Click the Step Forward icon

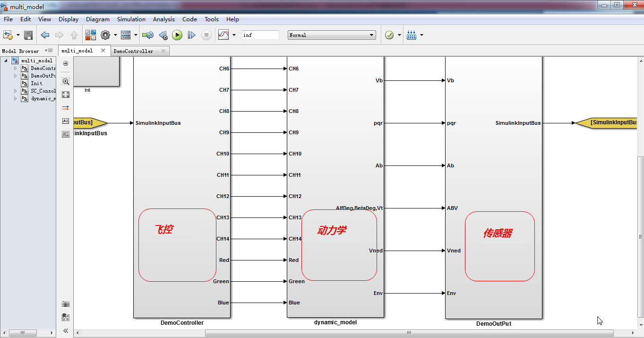point(191,35)
